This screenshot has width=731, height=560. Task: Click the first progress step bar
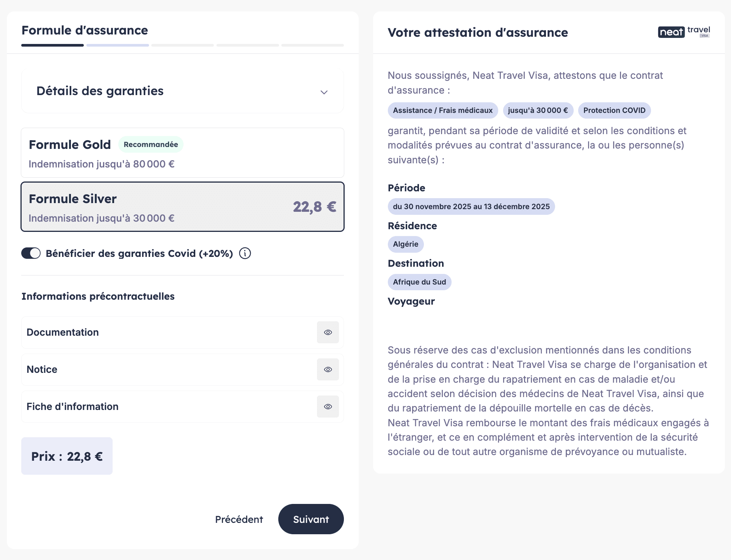[x=52, y=45]
